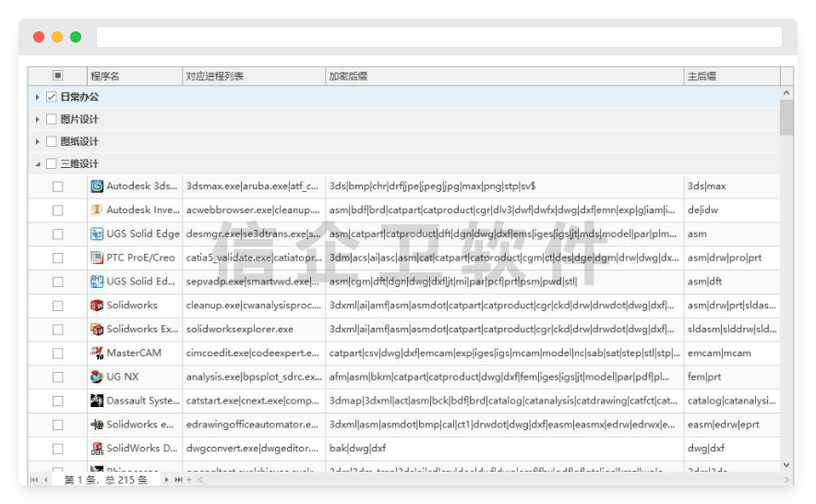Click the PTC ProE/Creo program icon
This screenshot has height=504, width=816.
tap(97, 258)
